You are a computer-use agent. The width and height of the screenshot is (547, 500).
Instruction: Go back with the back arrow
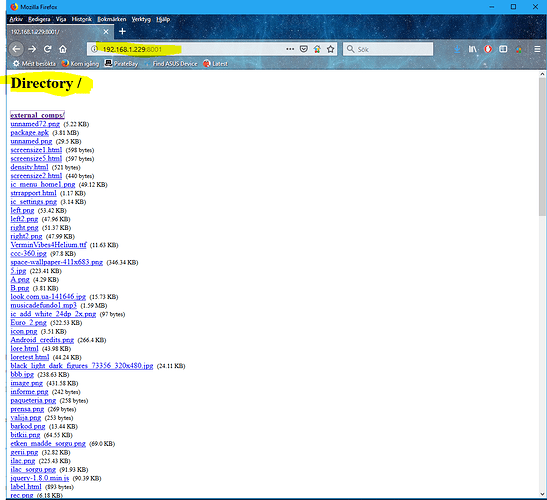[x=16, y=49]
